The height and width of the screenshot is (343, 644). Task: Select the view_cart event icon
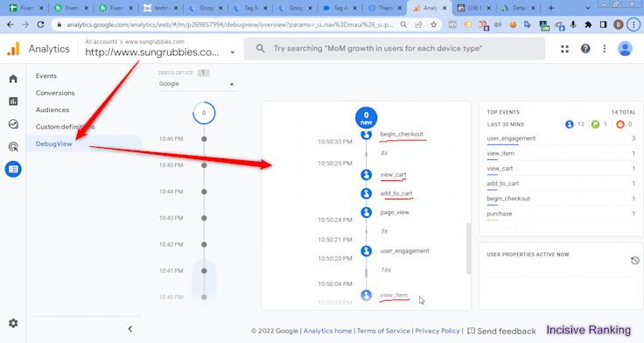[x=367, y=175]
